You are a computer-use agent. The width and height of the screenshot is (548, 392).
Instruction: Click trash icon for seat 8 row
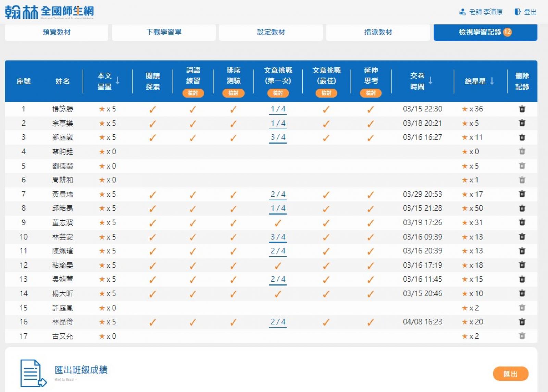522,208
